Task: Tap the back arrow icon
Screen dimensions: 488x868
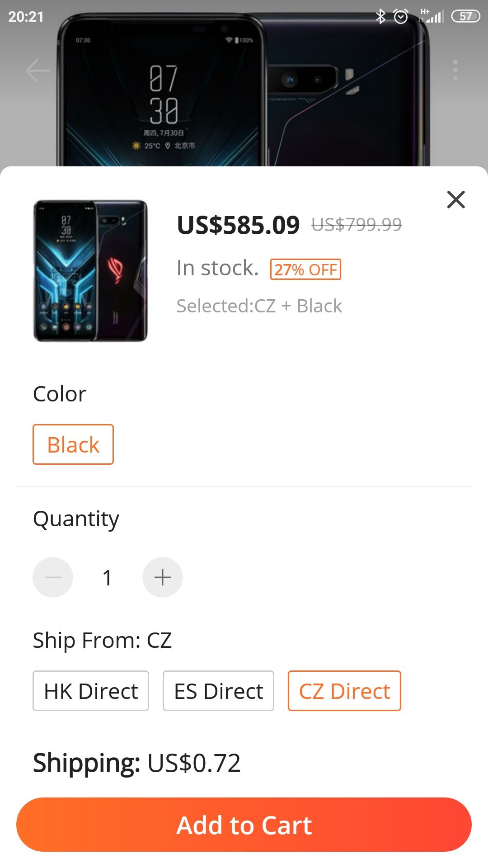Action: (38, 71)
